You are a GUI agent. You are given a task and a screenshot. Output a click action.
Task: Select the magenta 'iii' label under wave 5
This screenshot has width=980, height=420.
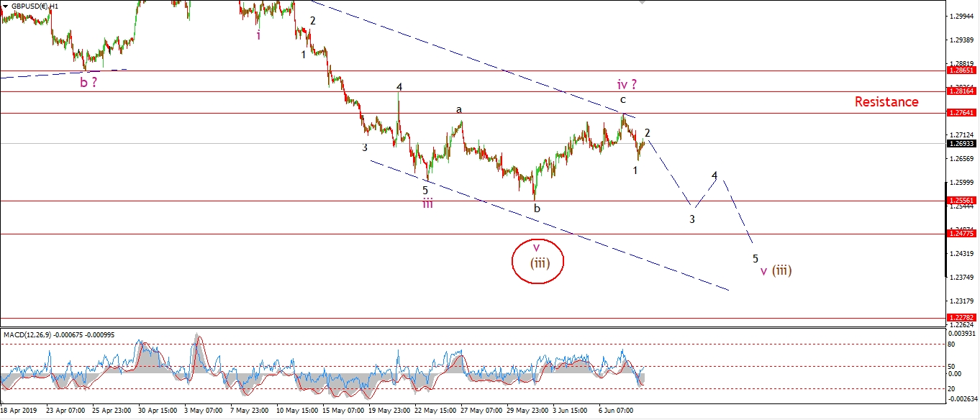point(427,203)
